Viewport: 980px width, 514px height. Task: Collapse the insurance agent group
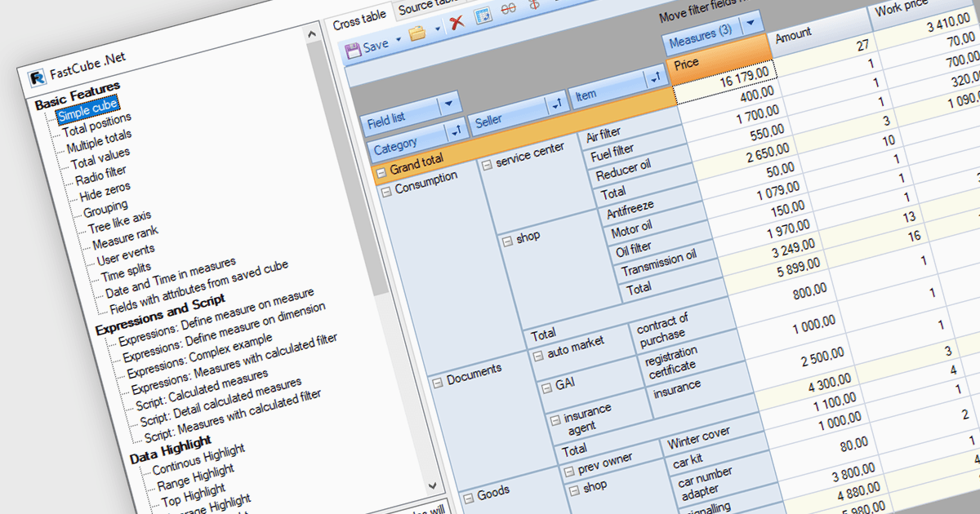tap(554, 420)
